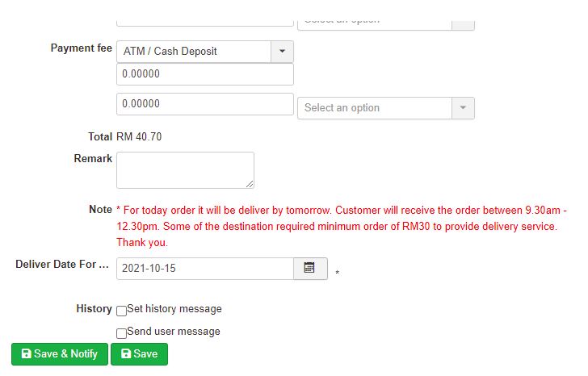
Task: Expand the ATM / Cash Deposit dropdown arrow
Action: [282, 51]
